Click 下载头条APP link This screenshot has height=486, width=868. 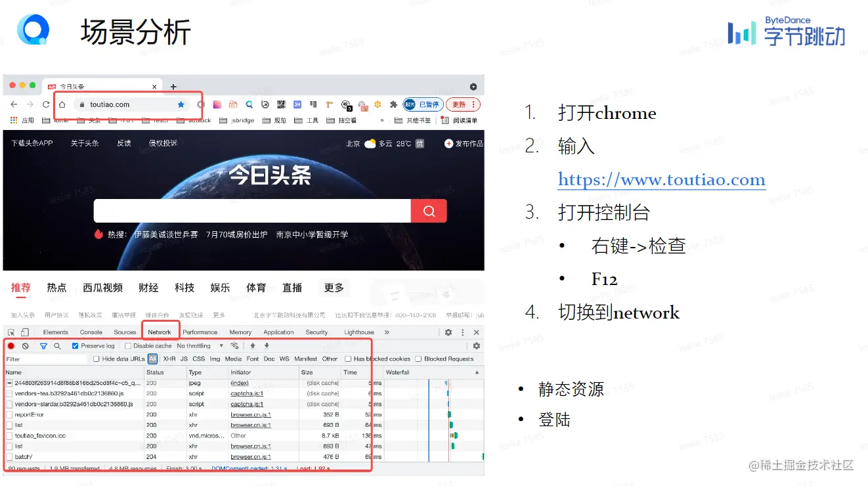(x=32, y=143)
